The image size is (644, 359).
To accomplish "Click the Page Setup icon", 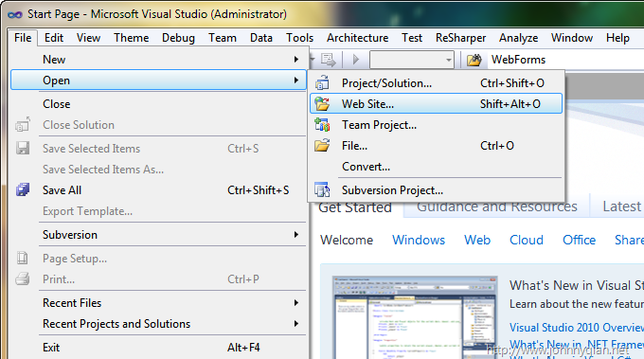I will click(22, 258).
